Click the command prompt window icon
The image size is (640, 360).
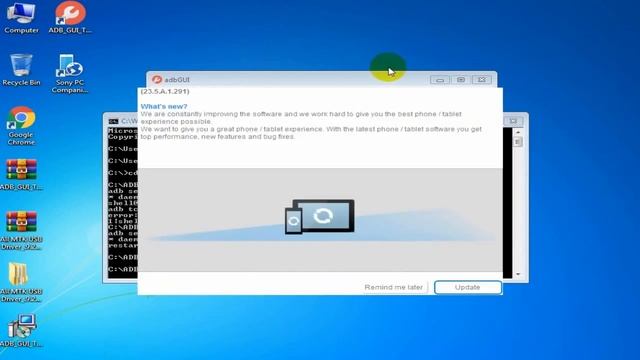tap(113, 121)
